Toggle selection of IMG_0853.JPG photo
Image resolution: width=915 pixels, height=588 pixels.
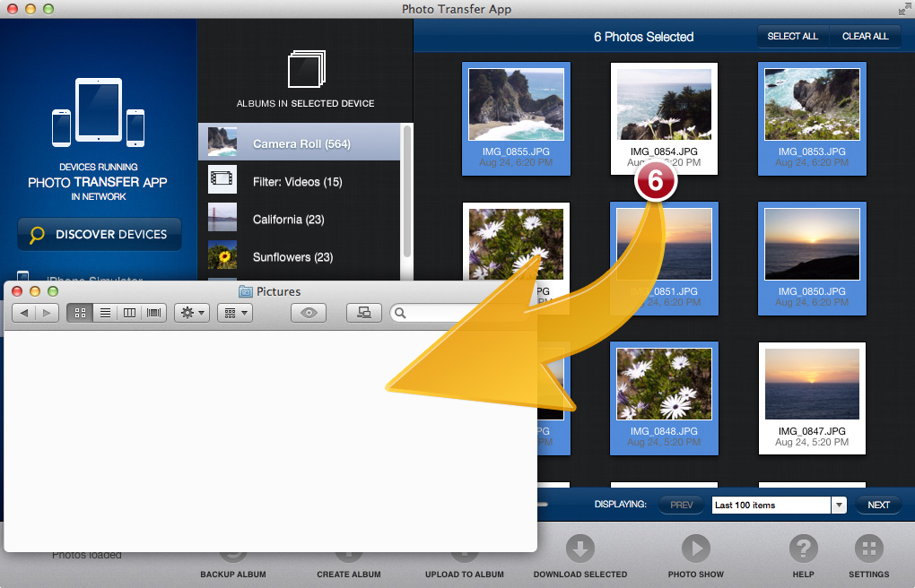813,119
